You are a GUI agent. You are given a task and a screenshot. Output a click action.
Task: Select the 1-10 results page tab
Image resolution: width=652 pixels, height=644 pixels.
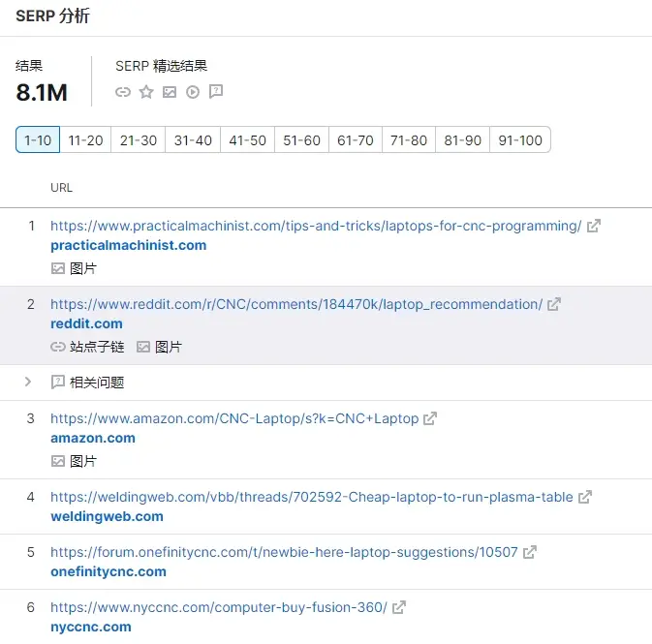click(x=38, y=139)
